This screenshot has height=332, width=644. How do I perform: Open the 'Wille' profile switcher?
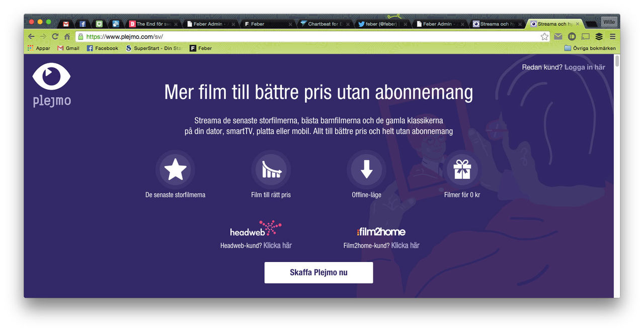coord(609,22)
